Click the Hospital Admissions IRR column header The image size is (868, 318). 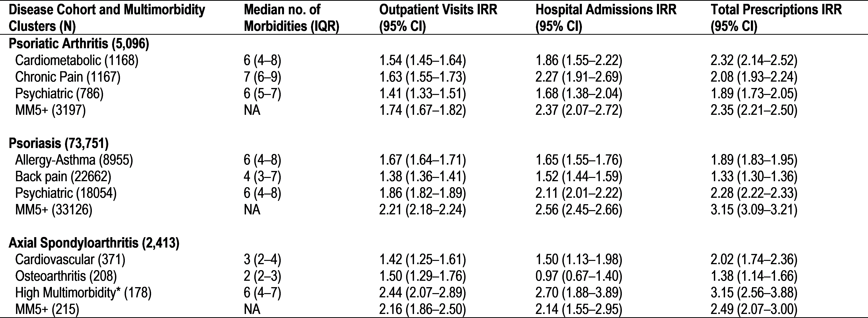tap(606, 18)
